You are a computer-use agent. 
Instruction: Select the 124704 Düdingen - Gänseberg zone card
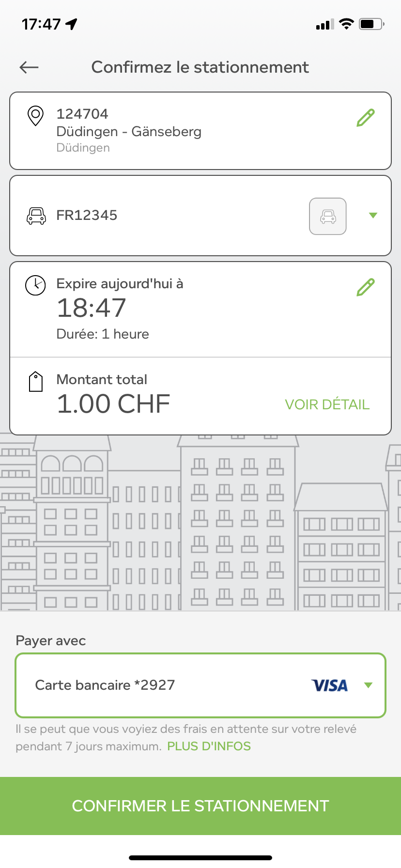tap(200, 131)
